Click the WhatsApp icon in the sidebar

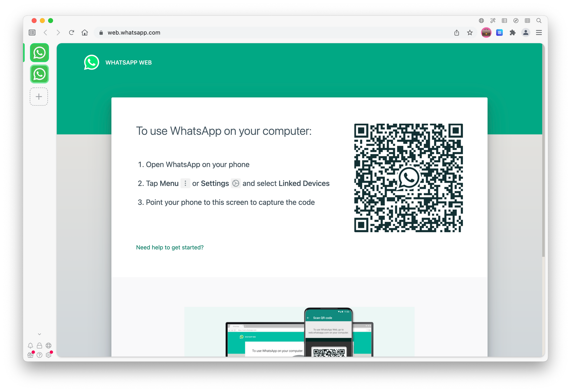pyautogui.click(x=39, y=52)
